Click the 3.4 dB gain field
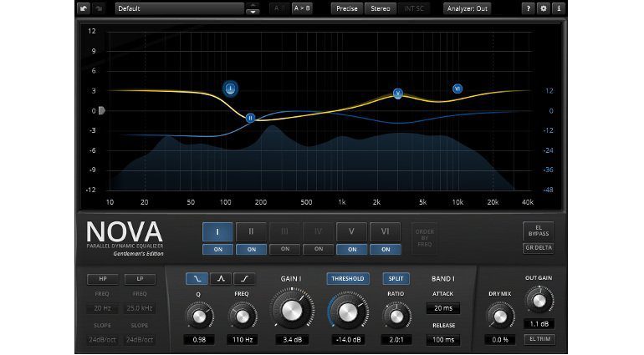This screenshot has width=644, height=355. [292, 340]
